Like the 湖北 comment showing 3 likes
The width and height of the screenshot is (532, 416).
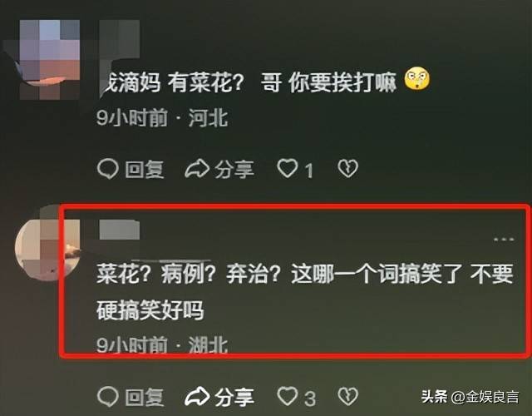(x=288, y=396)
